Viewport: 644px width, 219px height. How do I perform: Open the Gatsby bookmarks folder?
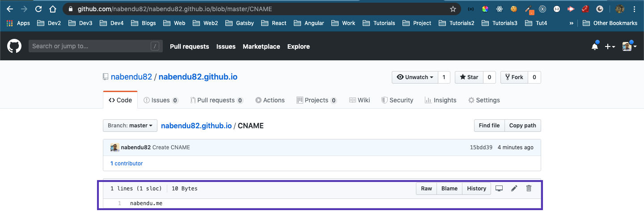239,23
